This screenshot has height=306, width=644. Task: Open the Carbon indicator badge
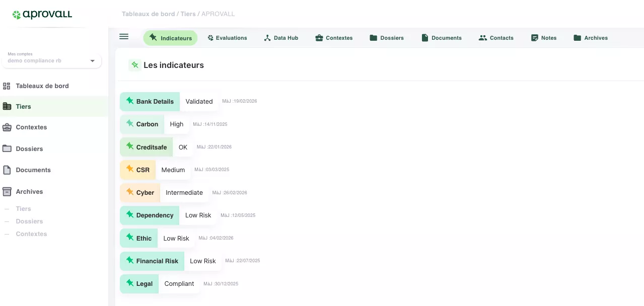coord(142,124)
